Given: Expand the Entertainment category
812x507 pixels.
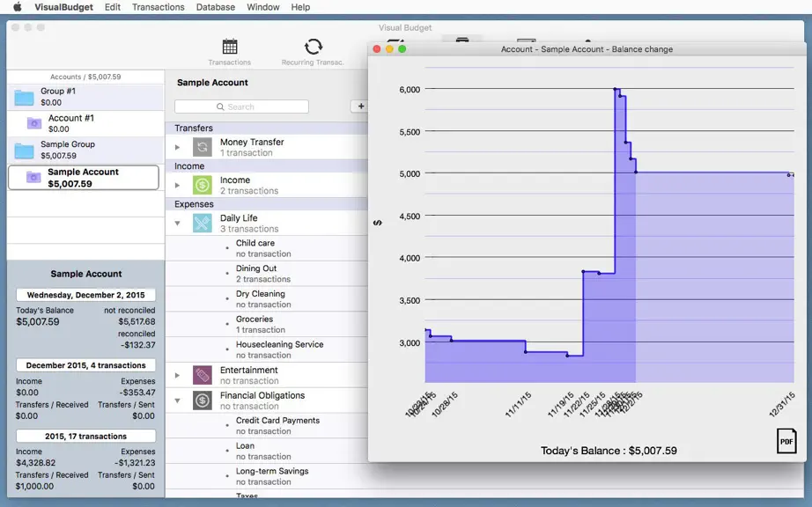Looking at the screenshot, I should pyautogui.click(x=177, y=375).
